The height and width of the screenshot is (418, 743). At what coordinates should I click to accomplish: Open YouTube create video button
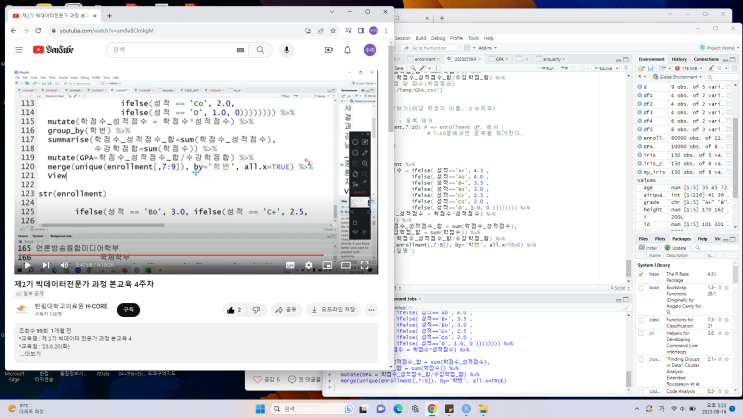pyautogui.click(x=329, y=50)
